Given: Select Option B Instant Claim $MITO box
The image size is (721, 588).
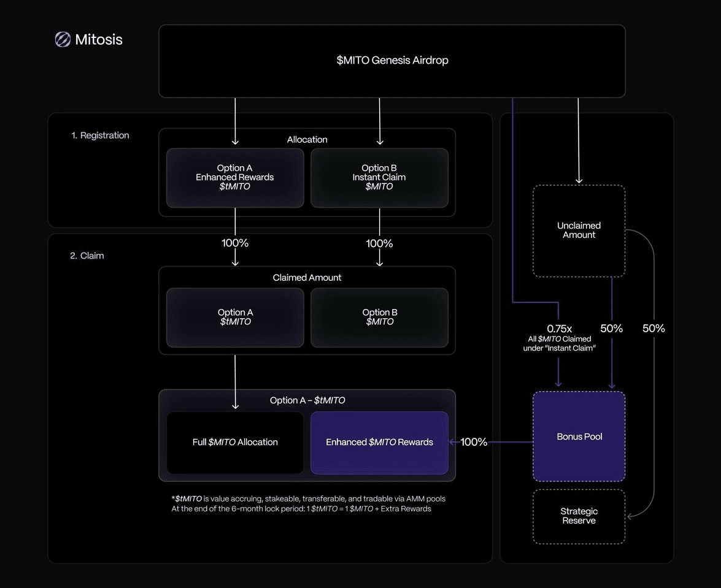Looking at the screenshot, I should click(x=379, y=178).
